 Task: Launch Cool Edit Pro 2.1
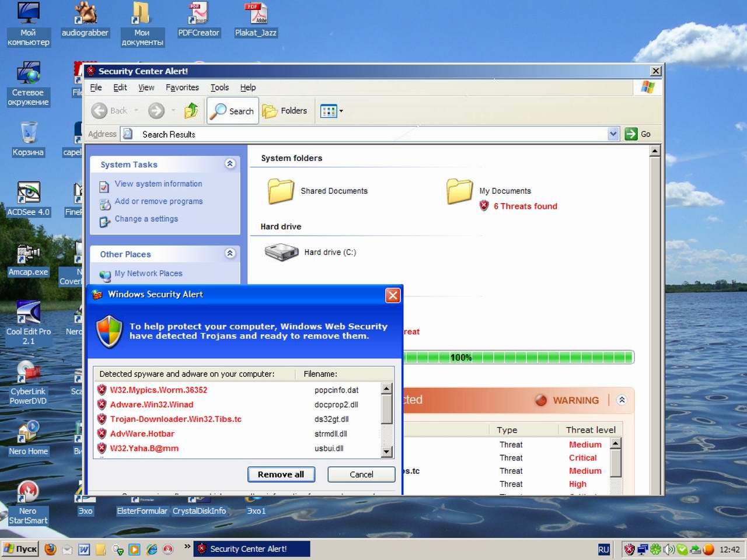click(28, 323)
